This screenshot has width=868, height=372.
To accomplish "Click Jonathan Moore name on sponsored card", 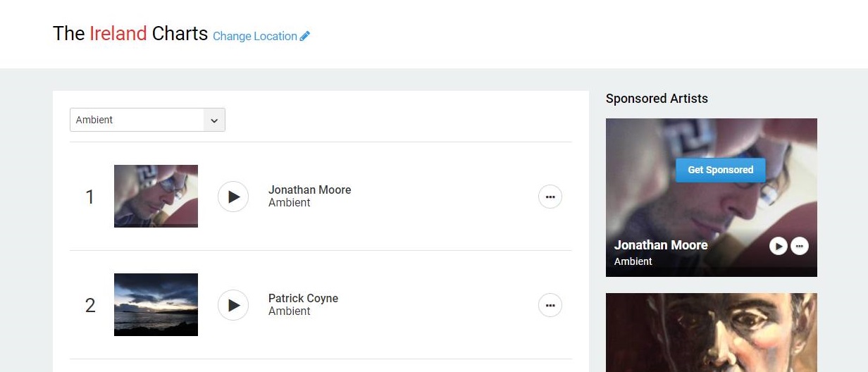I will (660, 245).
